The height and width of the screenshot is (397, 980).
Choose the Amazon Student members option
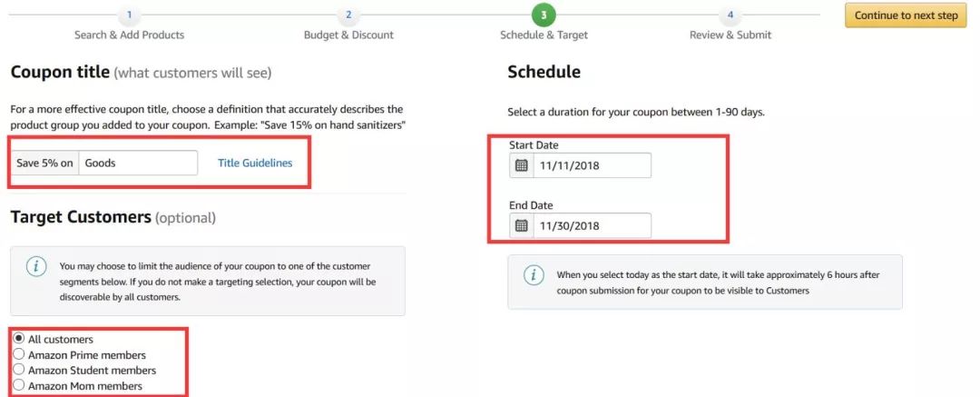[19, 370]
